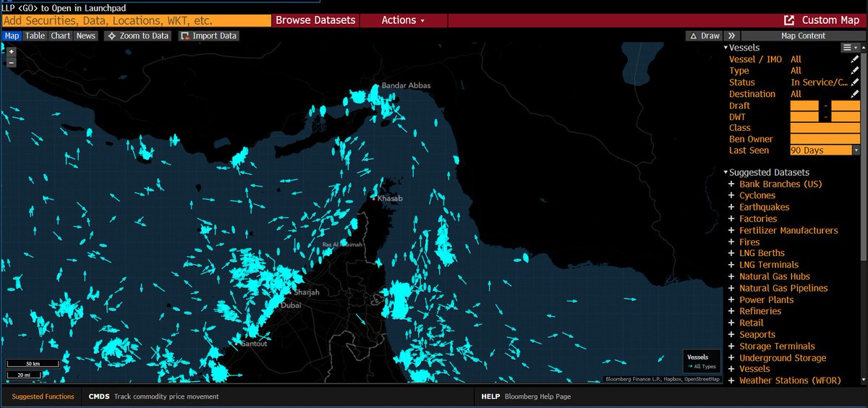Viewport: 868px width, 408px height.
Task: Open the Map Content panel header
Action: pyautogui.click(x=803, y=35)
